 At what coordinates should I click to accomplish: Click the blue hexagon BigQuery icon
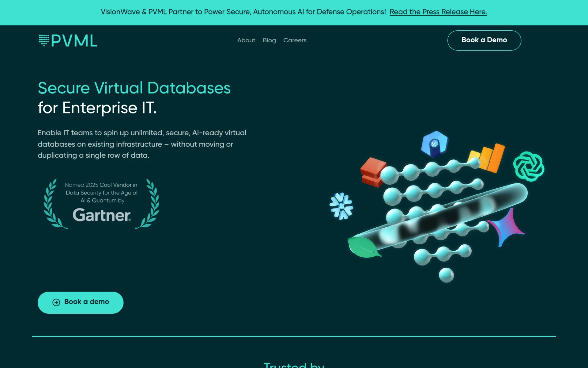tap(434, 144)
